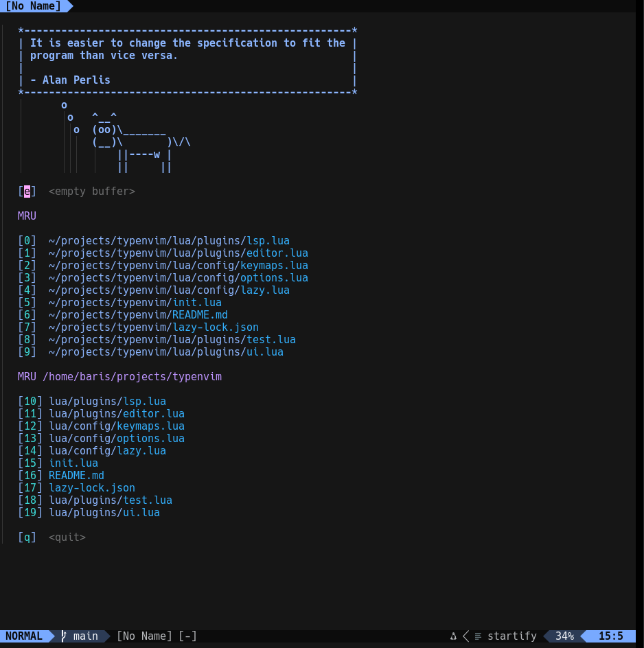Click the Linux penguin icon in statusline
This screenshot has width=644, height=648.
pyautogui.click(x=453, y=636)
